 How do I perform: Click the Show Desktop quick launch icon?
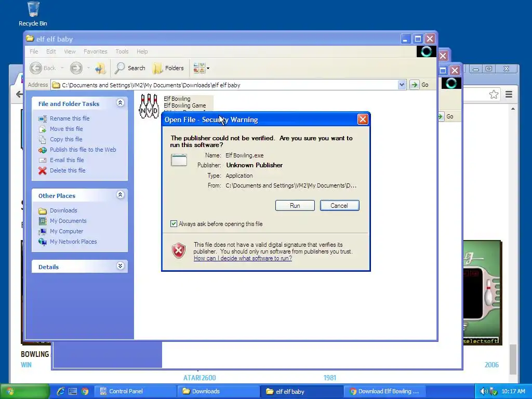73,392
